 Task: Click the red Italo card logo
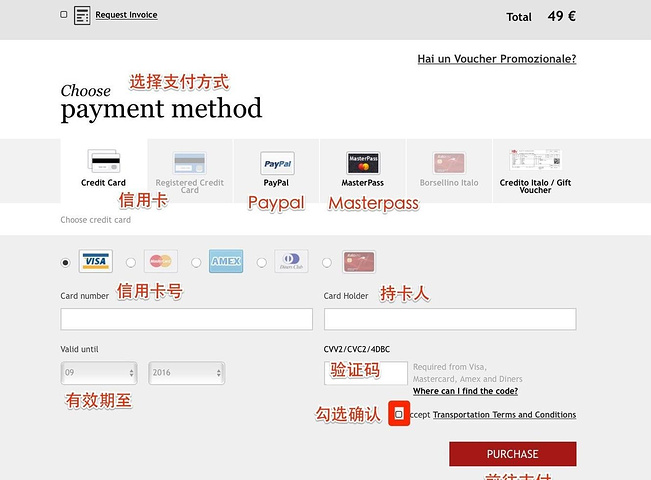tap(358, 262)
